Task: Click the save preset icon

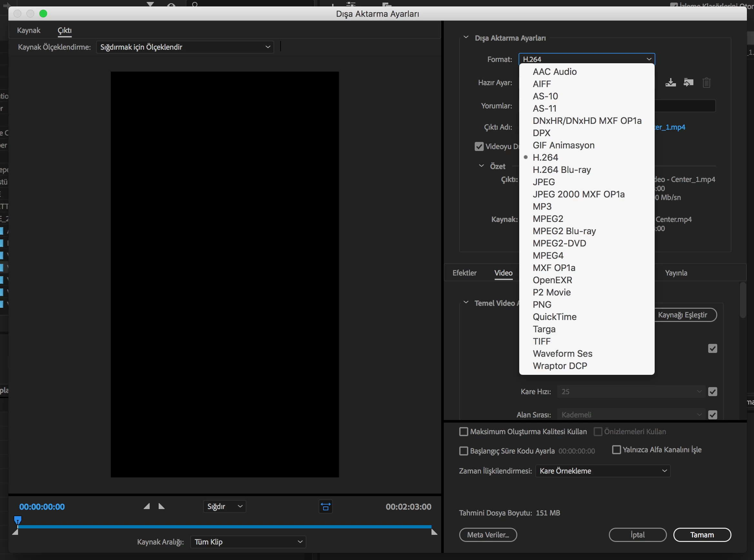Action: (670, 82)
